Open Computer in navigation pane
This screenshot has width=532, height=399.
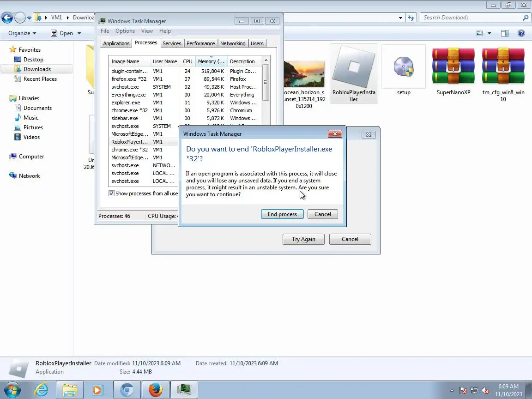[x=31, y=157]
